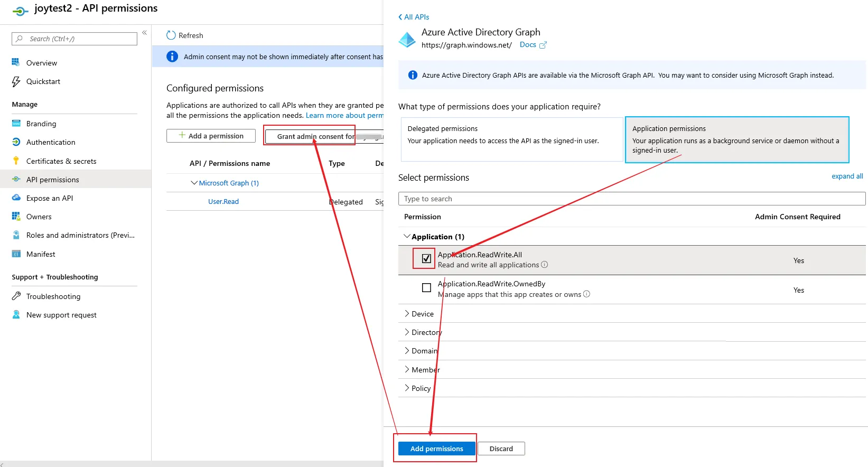
Task: Open the Docs link
Action: click(528, 45)
